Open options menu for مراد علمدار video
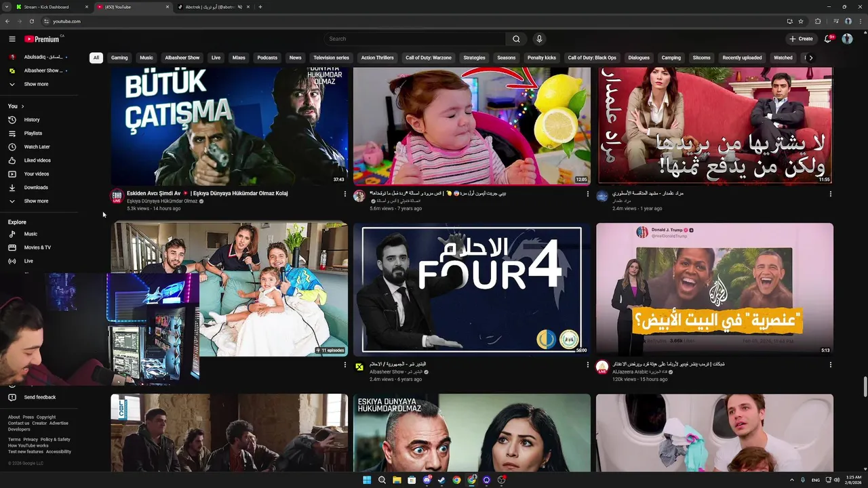The height and width of the screenshot is (488, 868). 831,194
